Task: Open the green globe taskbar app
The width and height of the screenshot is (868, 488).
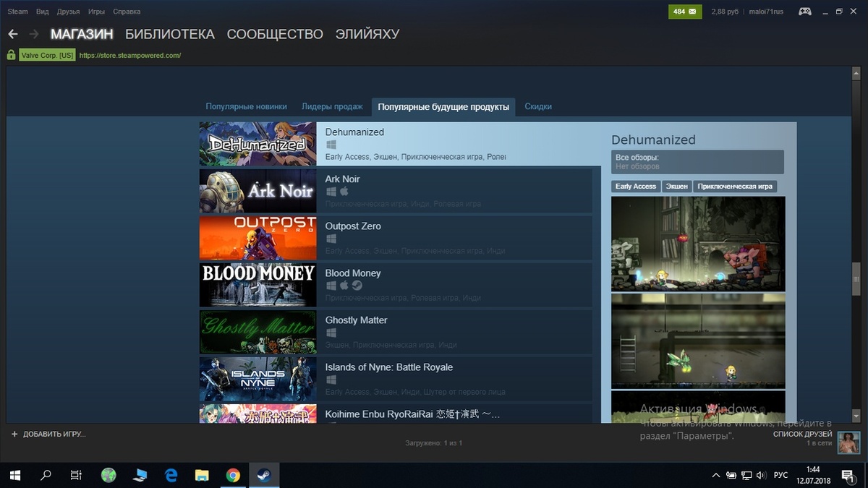Action: pos(109,475)
